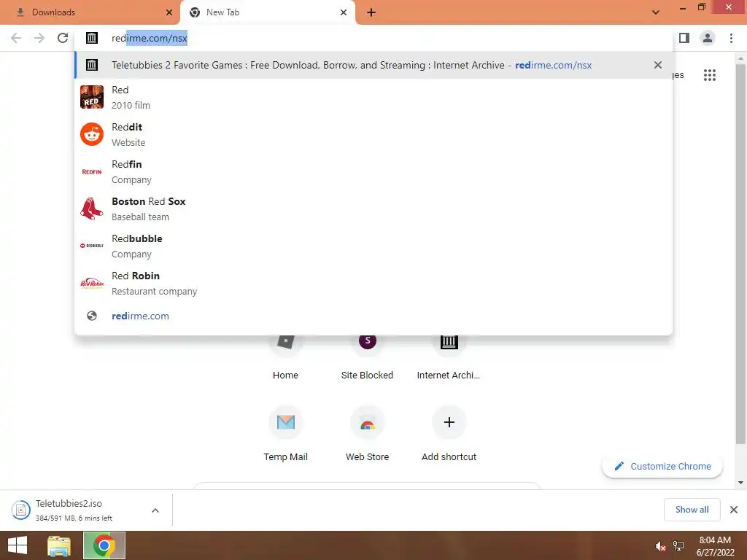Open the tab search dropdown
The image size is (747, 560).
point(656,12)
